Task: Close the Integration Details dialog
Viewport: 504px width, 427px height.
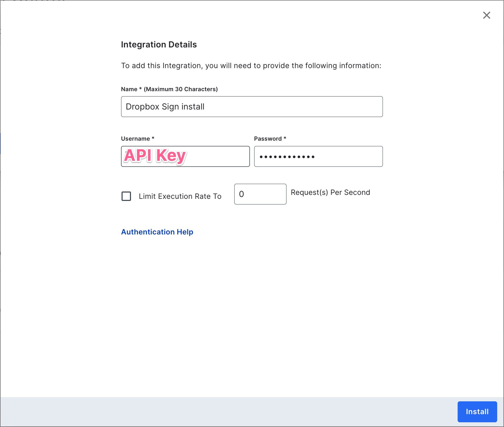Action: tap(486, 15)
